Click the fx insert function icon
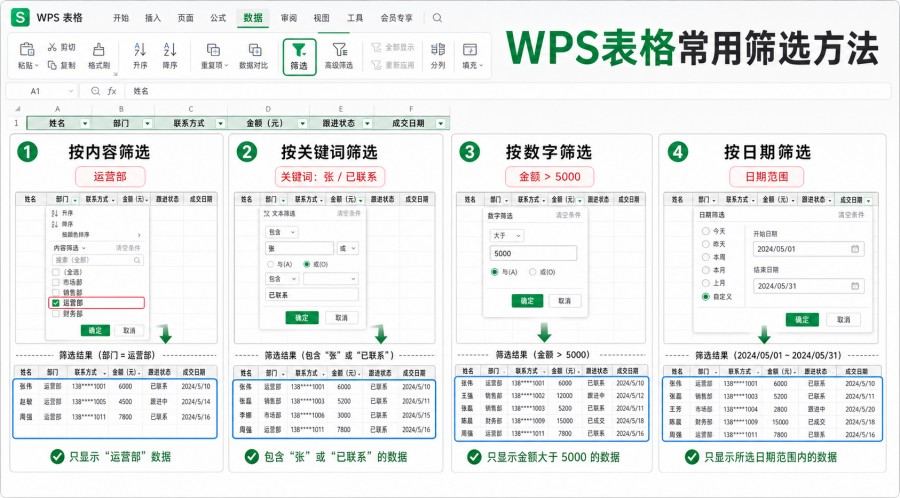Screen dimensions: 900x498 click(112, 91)
